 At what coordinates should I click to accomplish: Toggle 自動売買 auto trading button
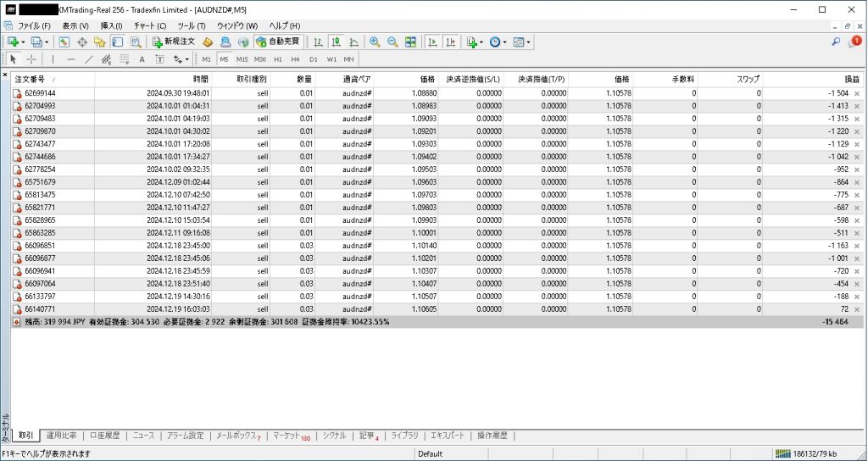[276, 42]
